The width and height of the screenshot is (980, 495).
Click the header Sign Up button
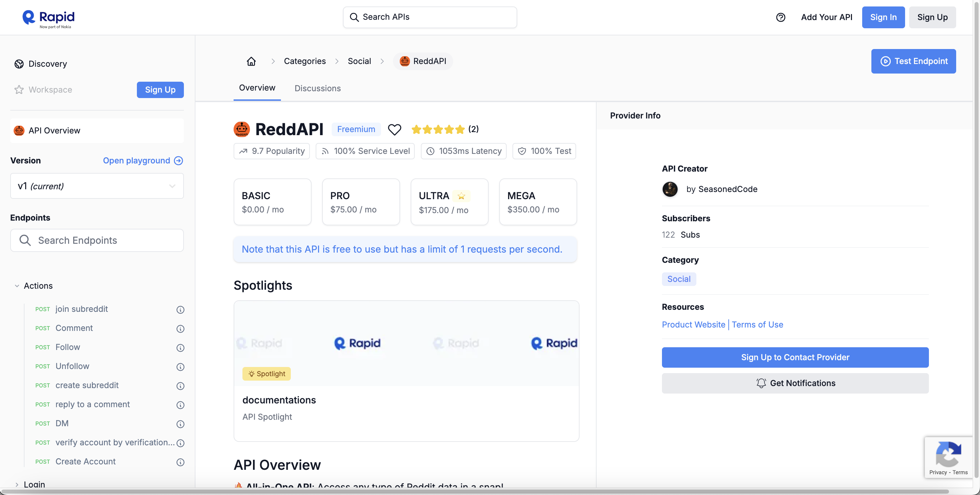[x=932, y=17]
